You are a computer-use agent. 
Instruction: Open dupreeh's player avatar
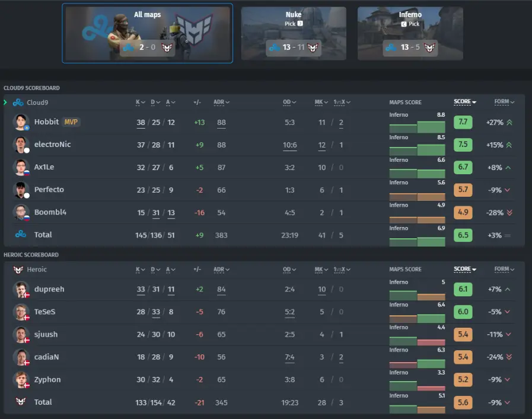(x=21, y=289)
